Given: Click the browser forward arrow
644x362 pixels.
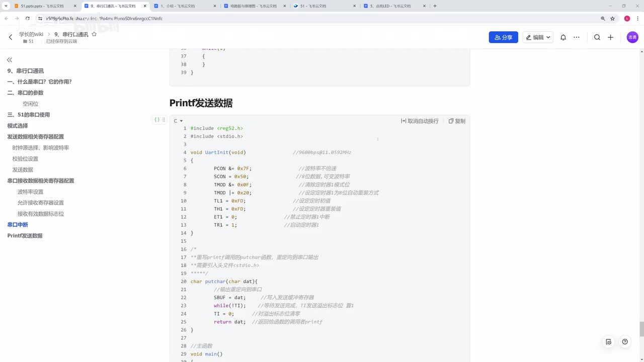Looking at the screenshot, I should point(18,18).
